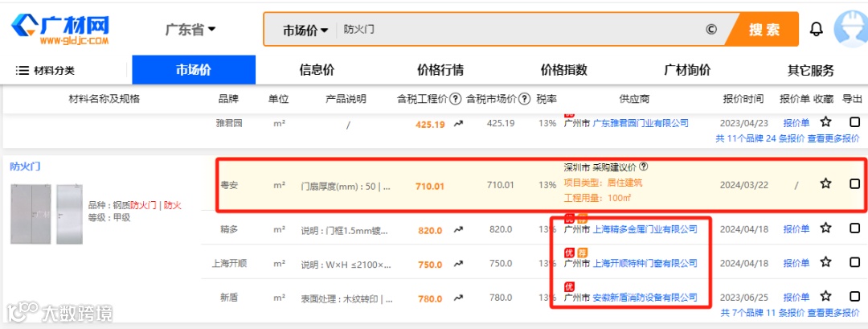Switch to the 广材询价 tab
This screenshot has height=329, width=868.
pyautogui.click(x=687, y=70)
